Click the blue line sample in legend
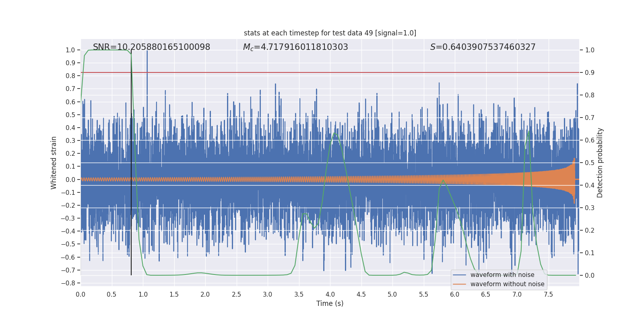The image size is (644, 322). [x=459, y=275]
